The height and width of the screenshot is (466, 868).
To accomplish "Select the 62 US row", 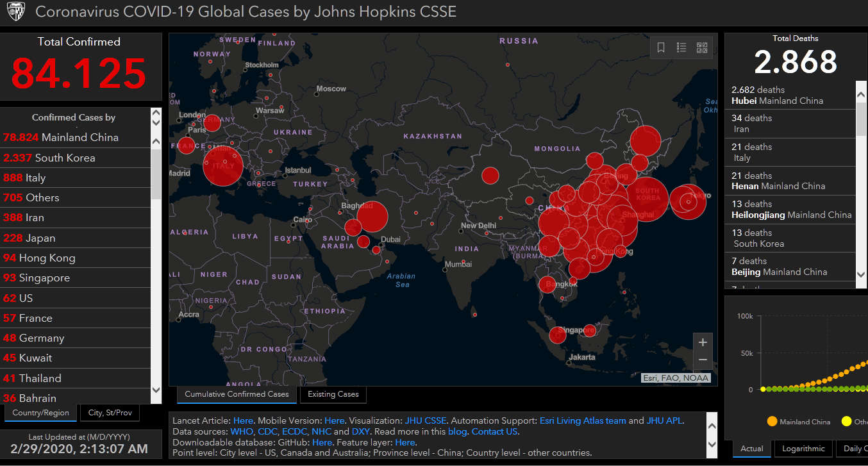I will (75, 298).
